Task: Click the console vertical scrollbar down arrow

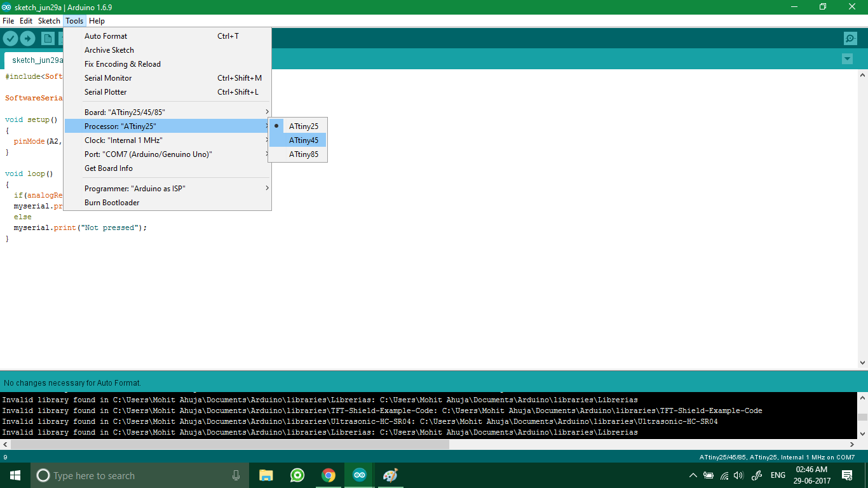Action: 862,434
